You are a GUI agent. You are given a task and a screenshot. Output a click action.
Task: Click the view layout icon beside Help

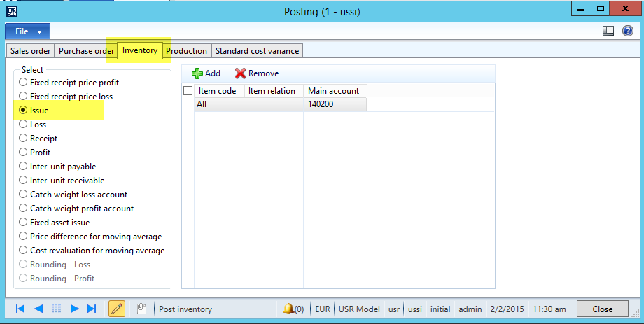coord(608,31)
